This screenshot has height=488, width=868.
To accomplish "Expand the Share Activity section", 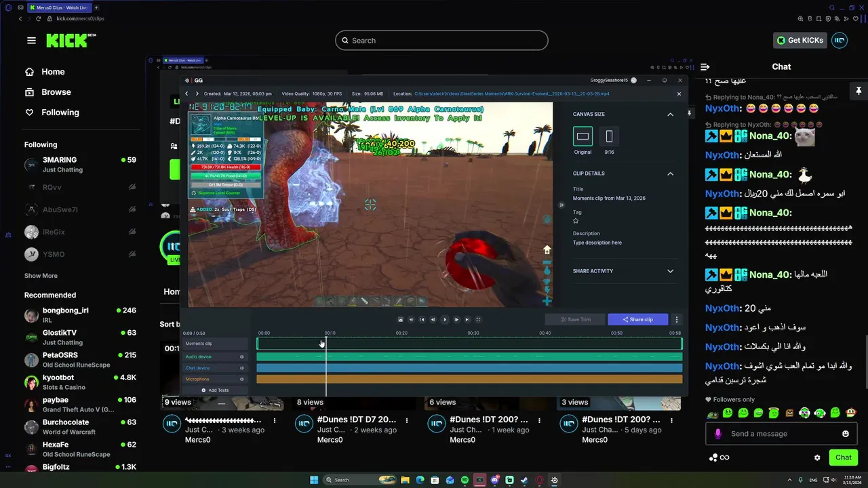I will pos(670,271).
